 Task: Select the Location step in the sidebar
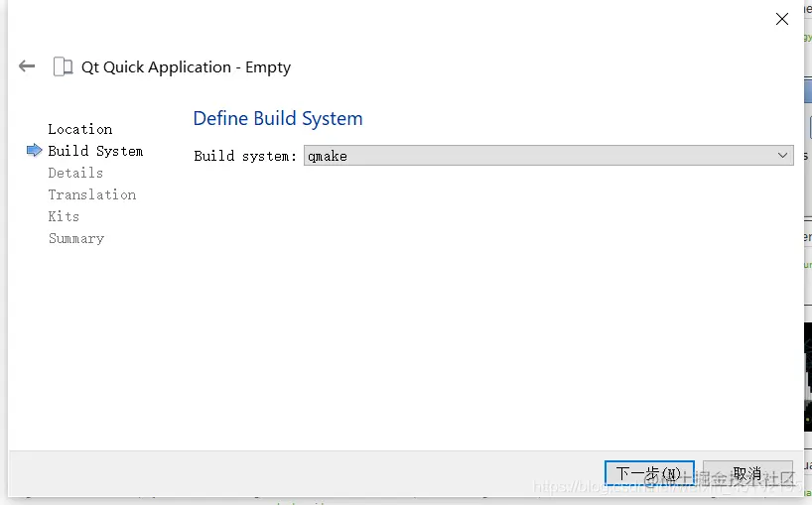(x=80, y=129)
